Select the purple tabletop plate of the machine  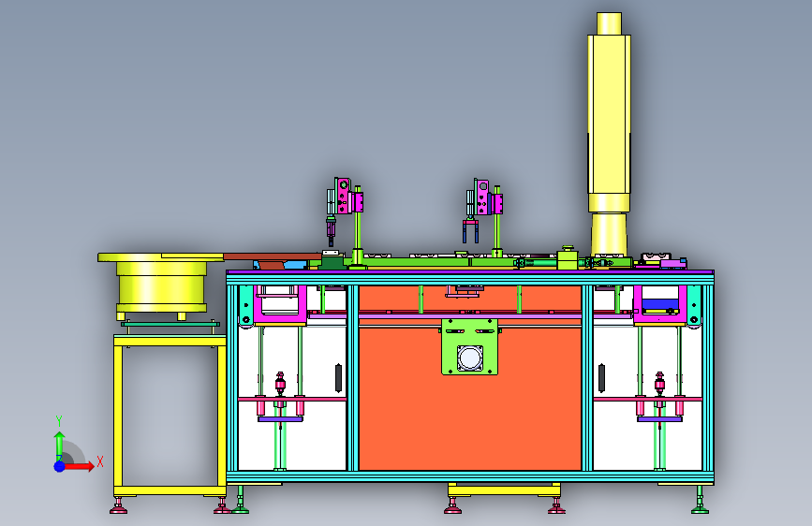[x=470, y=271]
